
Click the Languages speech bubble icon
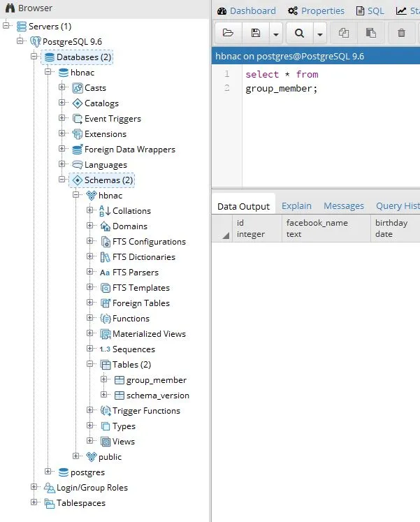[x=77, y=165]
